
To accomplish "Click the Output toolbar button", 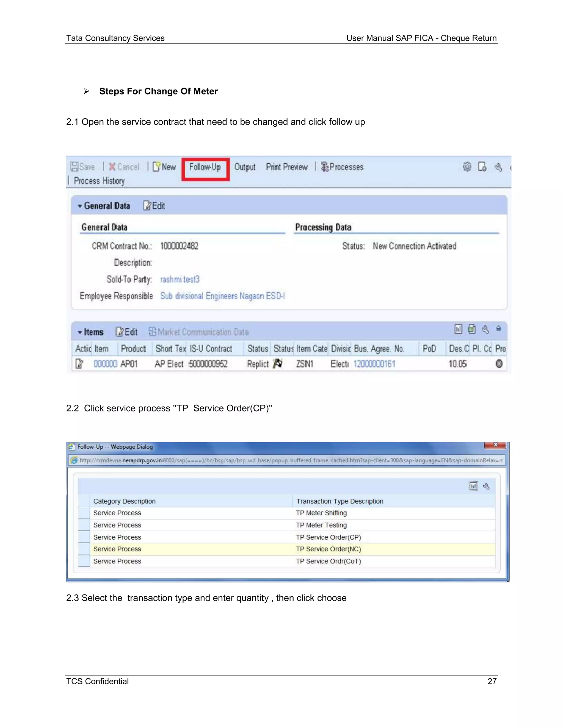I will [244, 167].
